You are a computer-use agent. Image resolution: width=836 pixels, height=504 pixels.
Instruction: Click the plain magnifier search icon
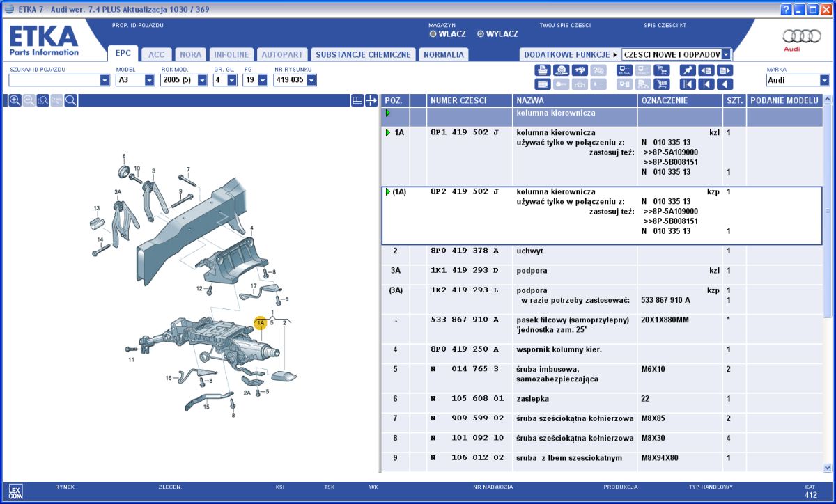(x=70, y=100)
